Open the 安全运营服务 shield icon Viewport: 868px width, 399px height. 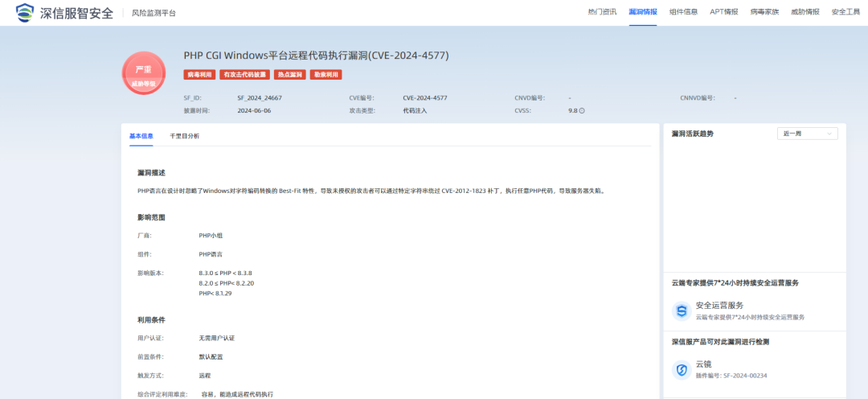point(682,311)
